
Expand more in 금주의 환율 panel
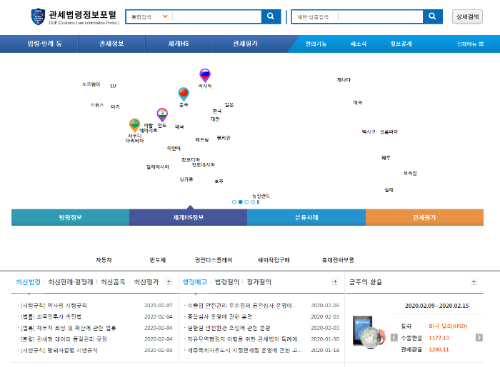click(x=474, y=282)
